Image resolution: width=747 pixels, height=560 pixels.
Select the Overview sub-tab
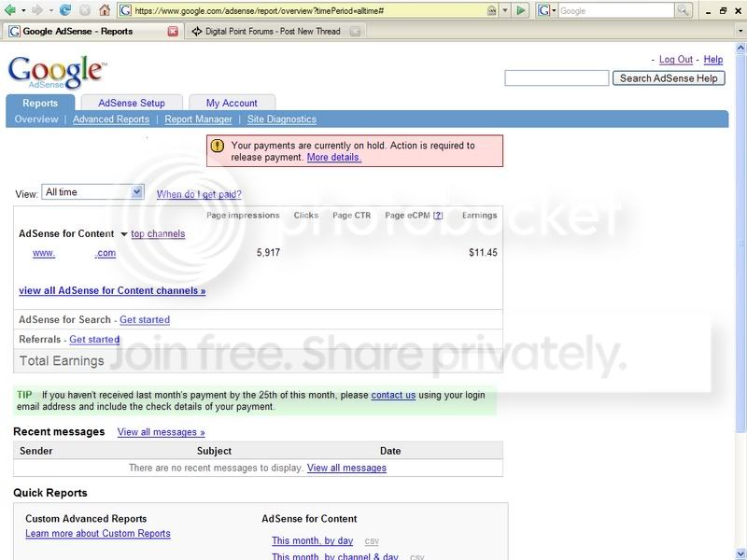pos(36,119)
